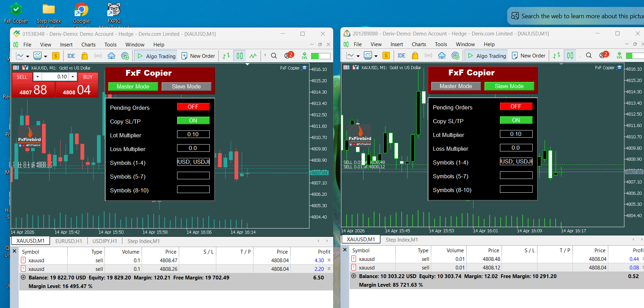Click FxF Copier graduation cap in left chart

[x=304, y=68]
